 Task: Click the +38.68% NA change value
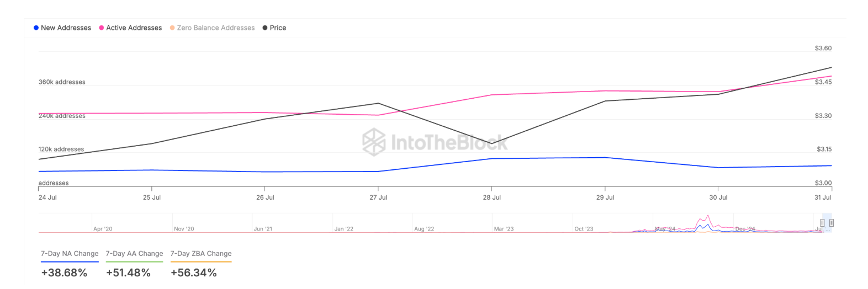pos(64,272)
